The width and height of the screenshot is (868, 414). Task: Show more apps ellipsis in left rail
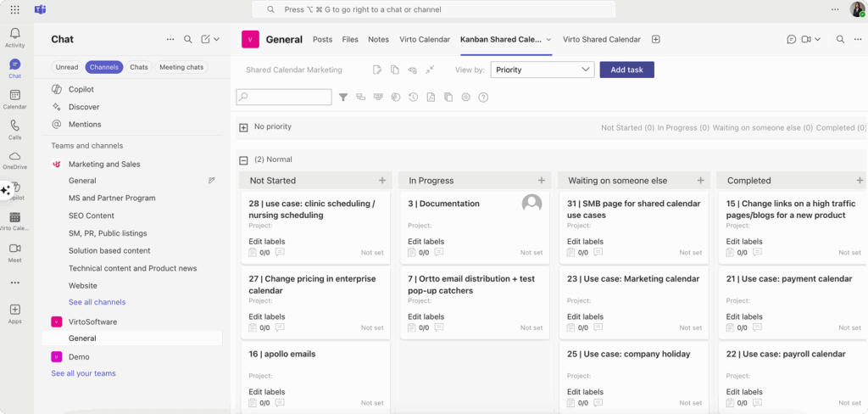coord(15,283)
